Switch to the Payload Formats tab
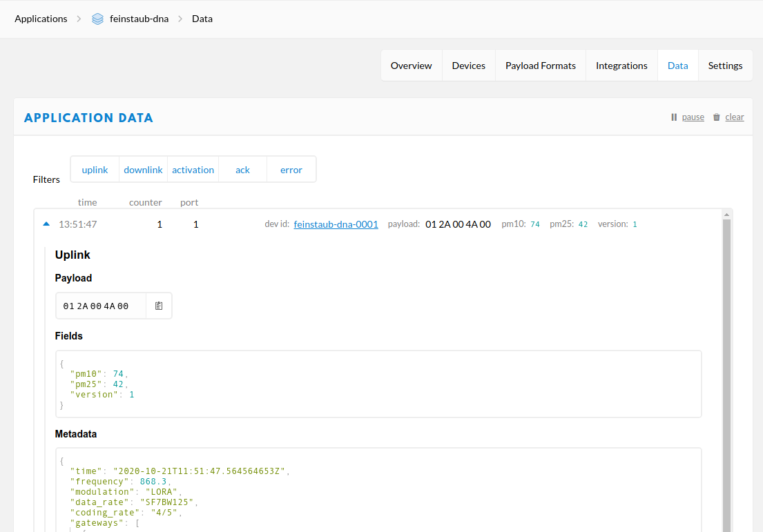The width and height of the screenshot is (763, 532). click(540, 65)
